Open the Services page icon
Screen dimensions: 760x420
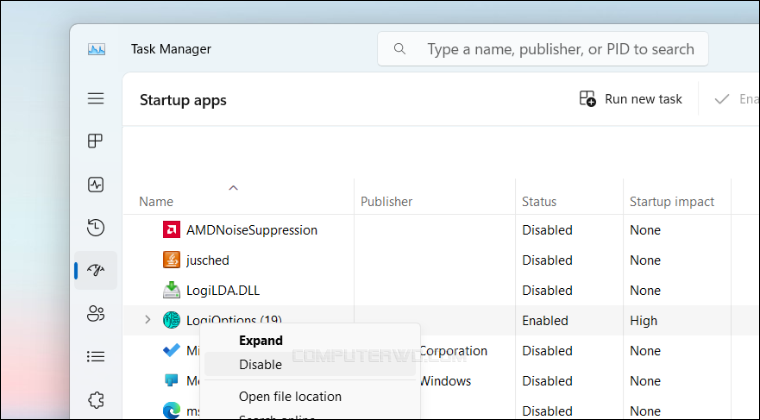[95, 400]
